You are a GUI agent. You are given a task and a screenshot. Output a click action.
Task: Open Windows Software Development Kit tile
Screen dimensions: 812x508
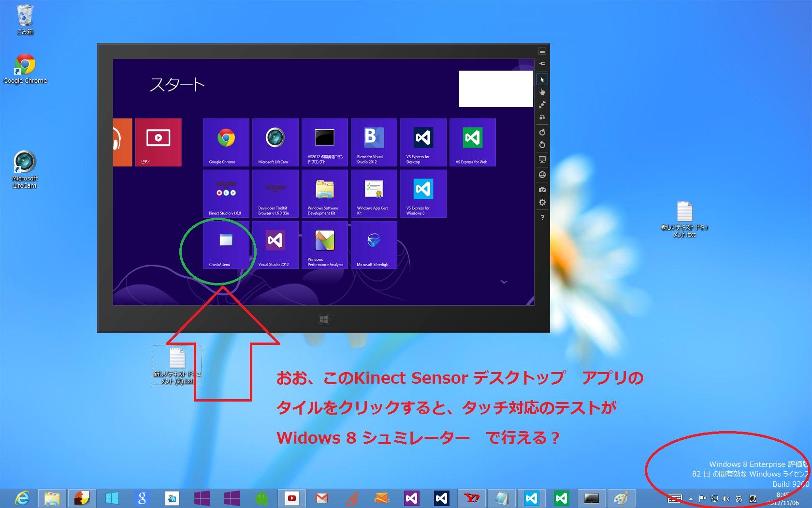[x=325, y=194]
